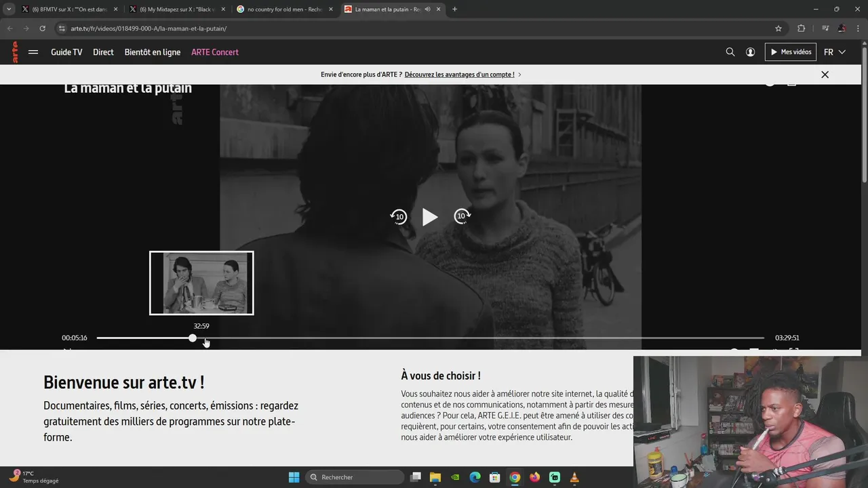Open the green Streamlabs taskbar icon
868x488 pixels.
[x=555, y=477]
